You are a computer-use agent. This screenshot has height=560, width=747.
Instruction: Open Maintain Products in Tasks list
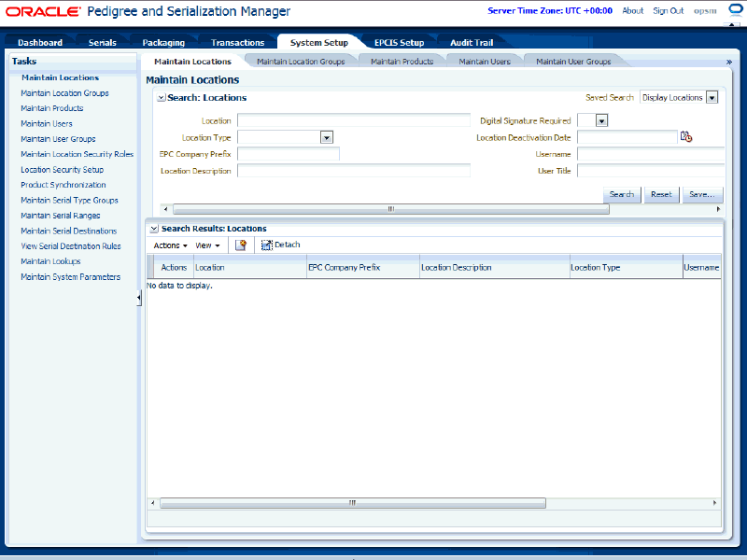(x=52, y=108)
